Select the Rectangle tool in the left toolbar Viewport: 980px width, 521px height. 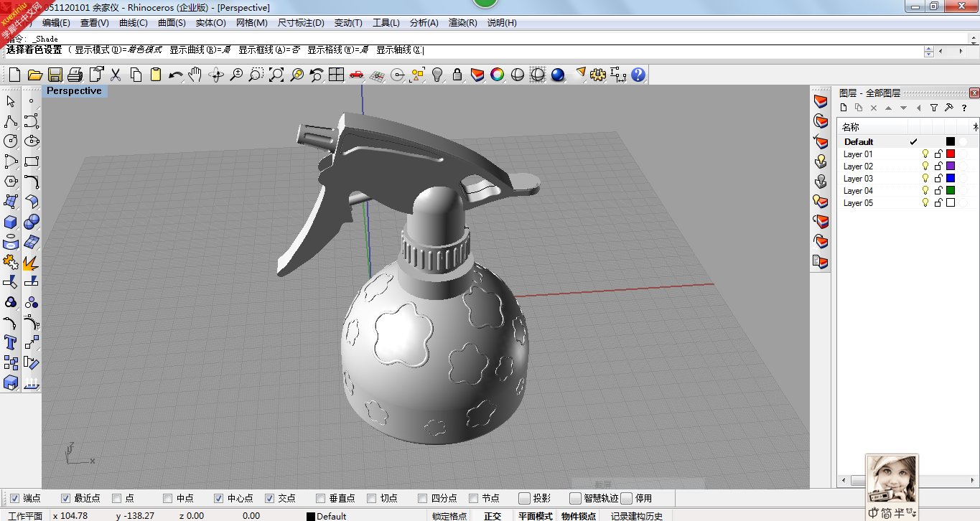click(x=32, y=161)
